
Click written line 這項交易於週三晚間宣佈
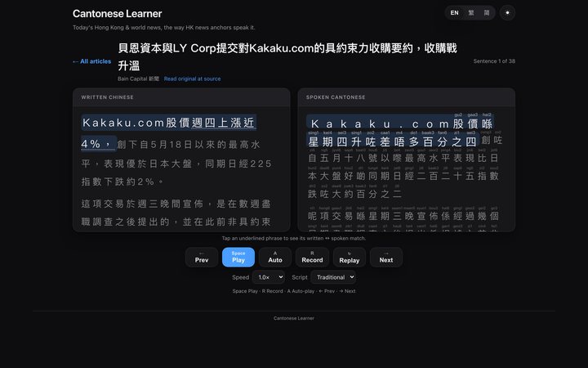click(142, 204)
